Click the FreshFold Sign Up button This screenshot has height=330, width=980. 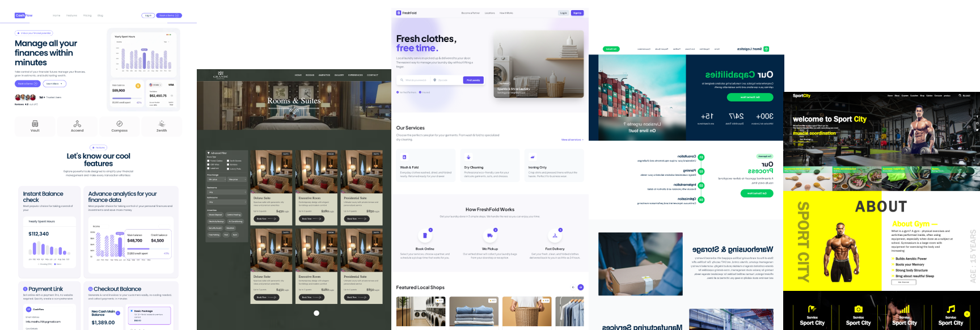[x=577, y=12]
